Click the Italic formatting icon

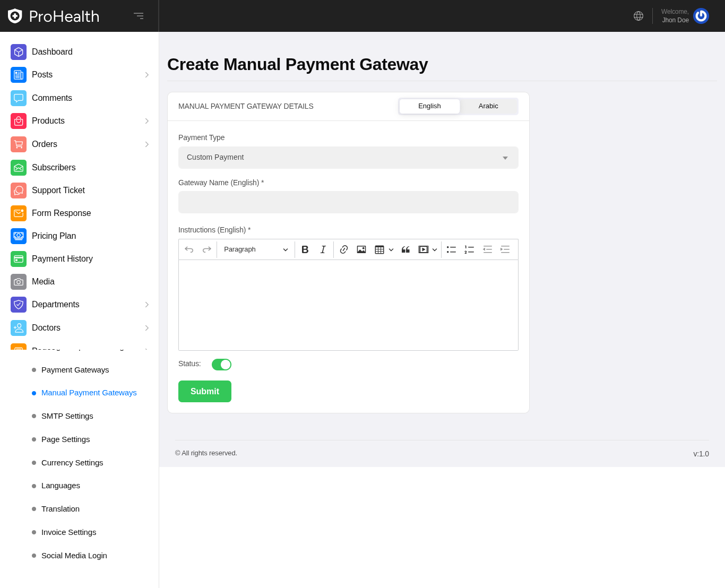(323, 249)
